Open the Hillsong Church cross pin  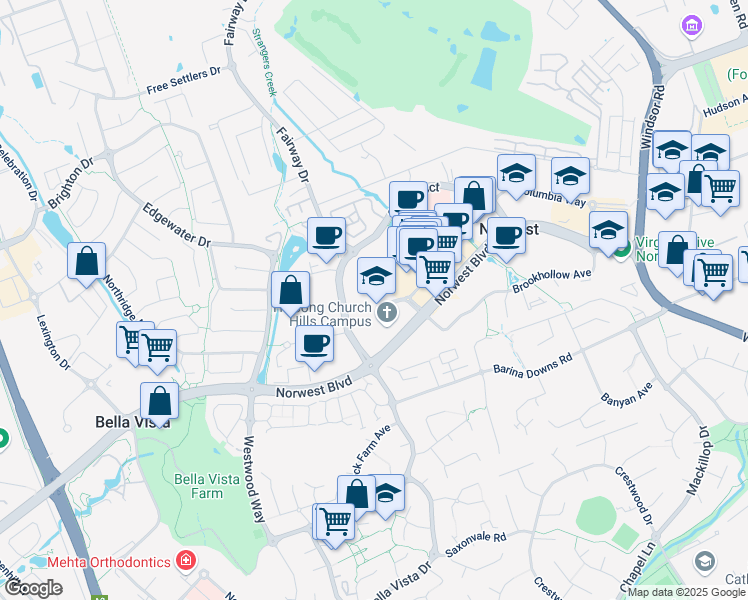387,313
